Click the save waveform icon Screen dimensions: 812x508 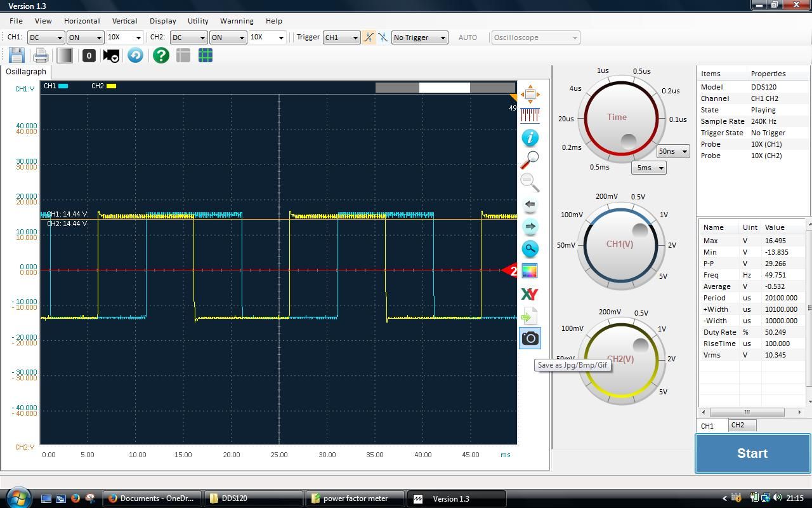(x=16, y=56)
